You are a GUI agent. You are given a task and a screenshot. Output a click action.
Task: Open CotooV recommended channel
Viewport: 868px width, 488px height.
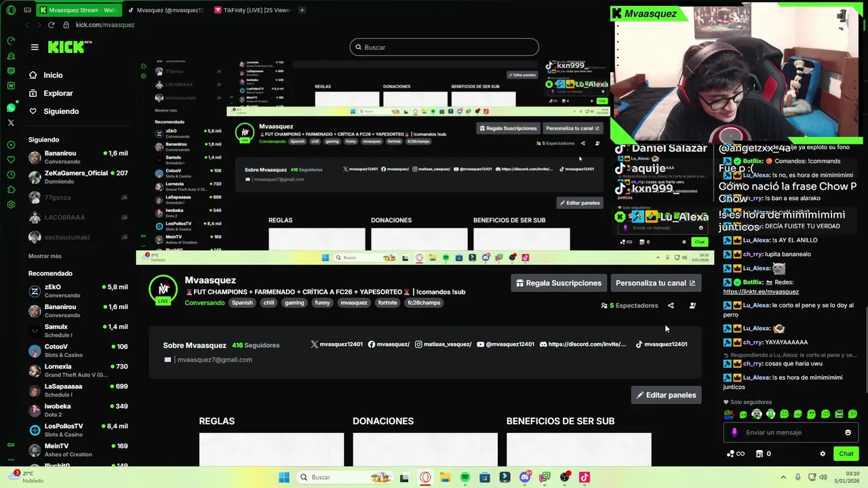78,350
